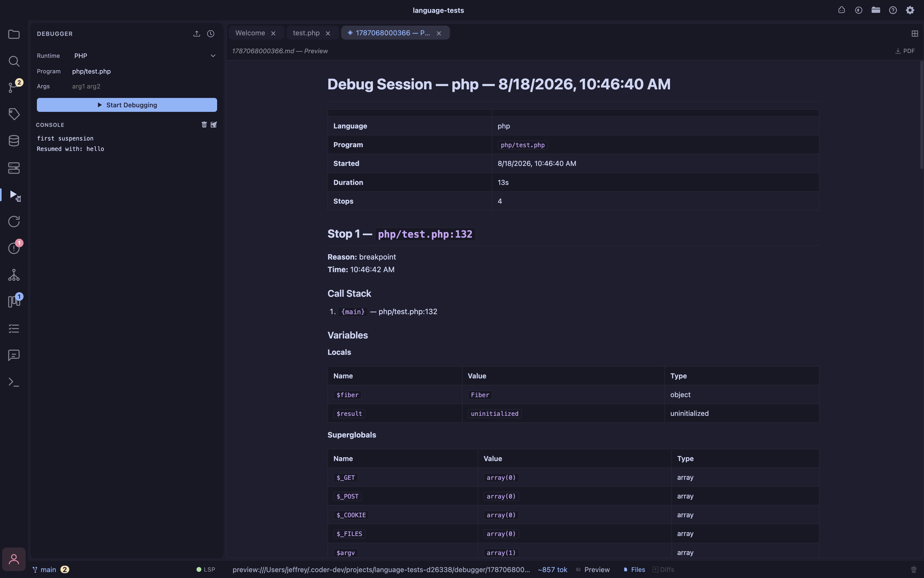Open the AI assistant robot icon
This screenshot has width=924, height=578.
tap(842, 10)
